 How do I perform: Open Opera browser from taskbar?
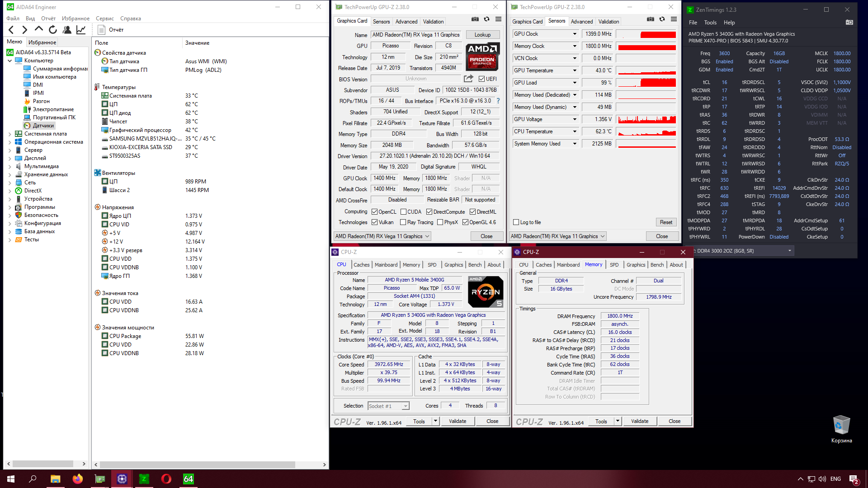(x=166, y=479)
